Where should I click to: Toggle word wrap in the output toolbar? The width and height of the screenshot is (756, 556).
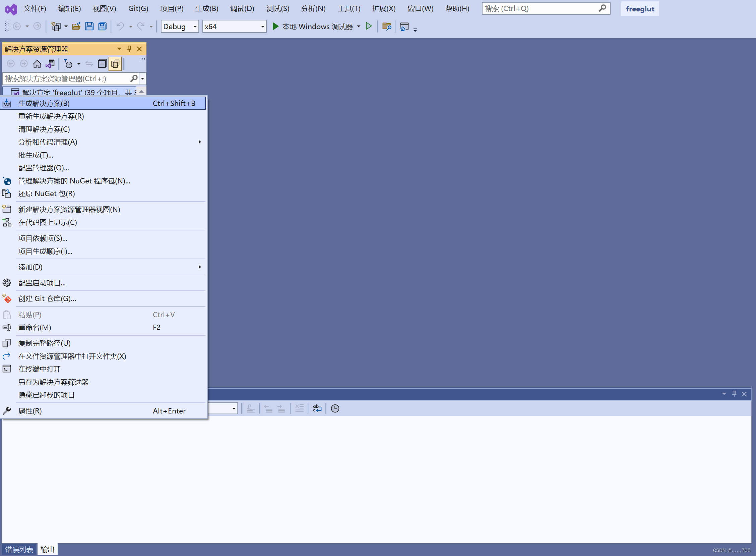tap(317, 408)
